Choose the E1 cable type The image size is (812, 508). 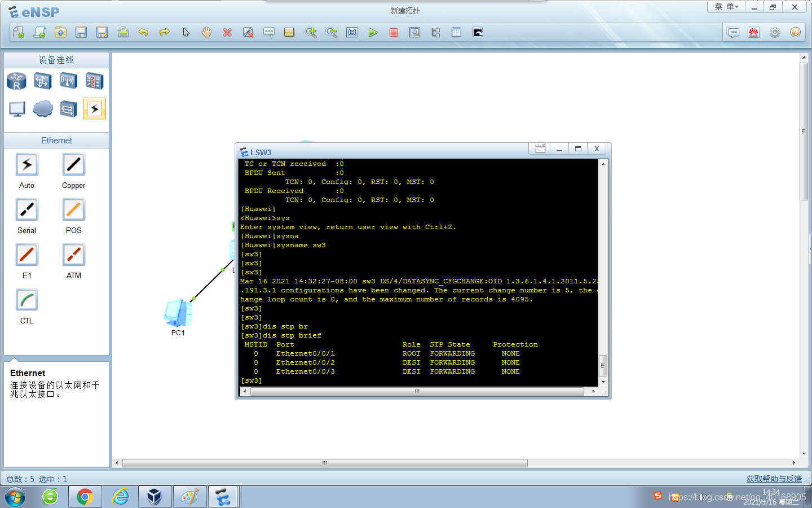coord(27,255)
